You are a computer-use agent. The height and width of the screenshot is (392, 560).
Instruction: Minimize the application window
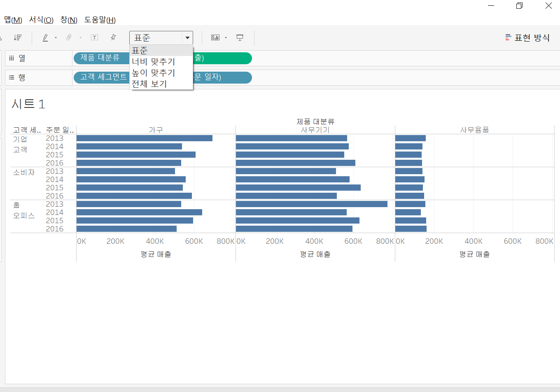click(491, 6)
